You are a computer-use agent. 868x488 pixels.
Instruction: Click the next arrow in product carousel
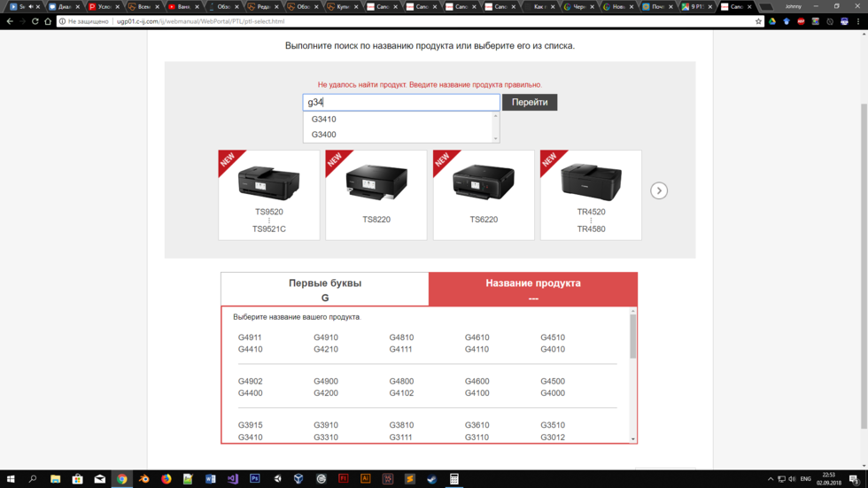click(658, 190)
